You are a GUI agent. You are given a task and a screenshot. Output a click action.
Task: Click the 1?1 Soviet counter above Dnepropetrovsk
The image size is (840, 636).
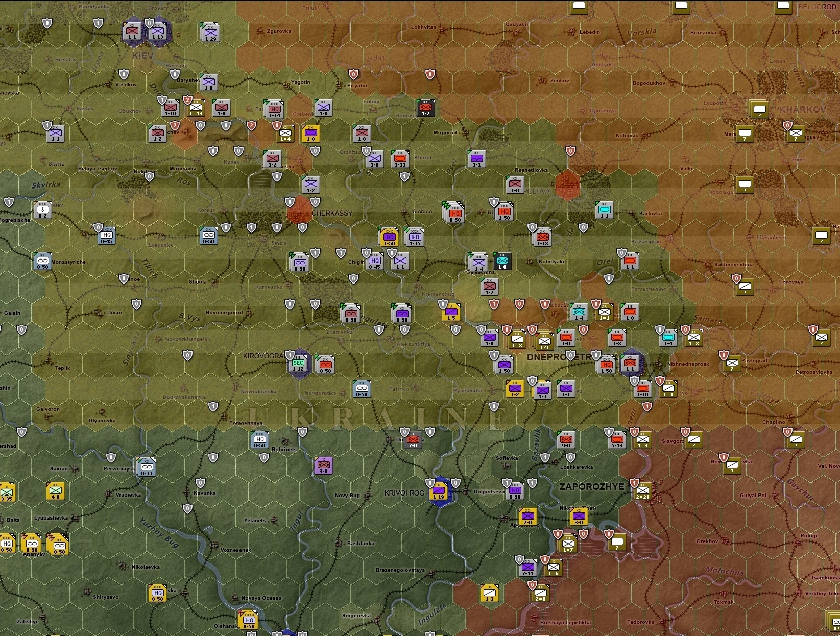(x=544, y=341)
